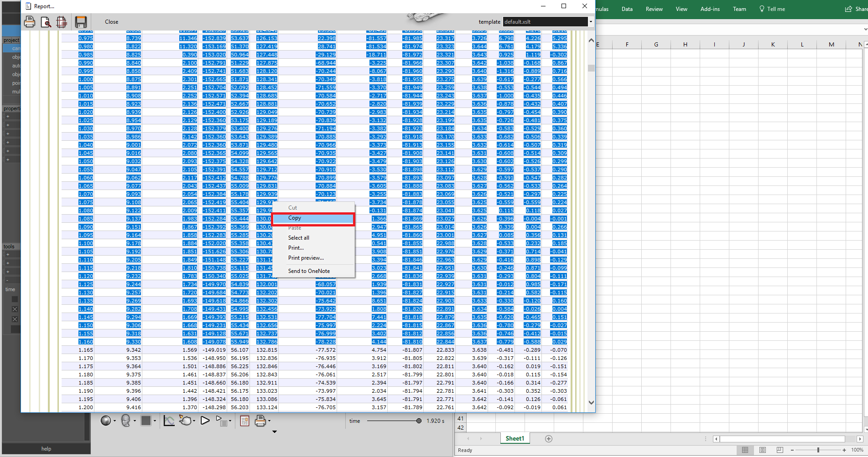Choose Select all in the context menu
Viewport: 868px width, 457px height.
pos(313,238)
